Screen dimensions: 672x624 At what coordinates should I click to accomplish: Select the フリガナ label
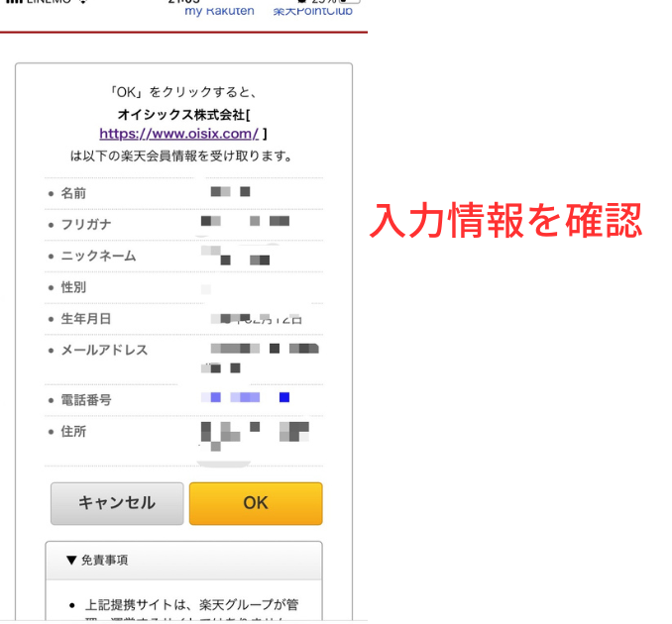(86, 225)
